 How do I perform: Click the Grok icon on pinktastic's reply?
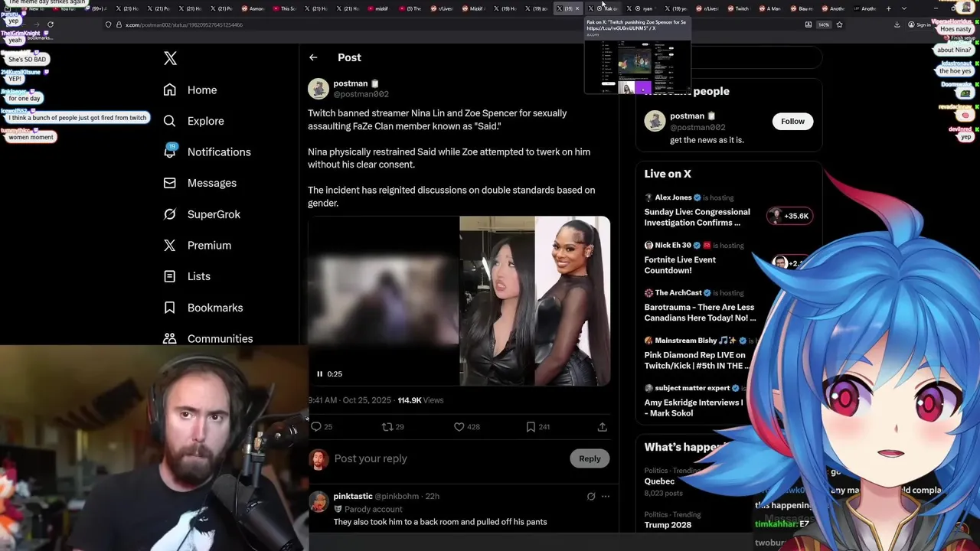click(591, 497)
